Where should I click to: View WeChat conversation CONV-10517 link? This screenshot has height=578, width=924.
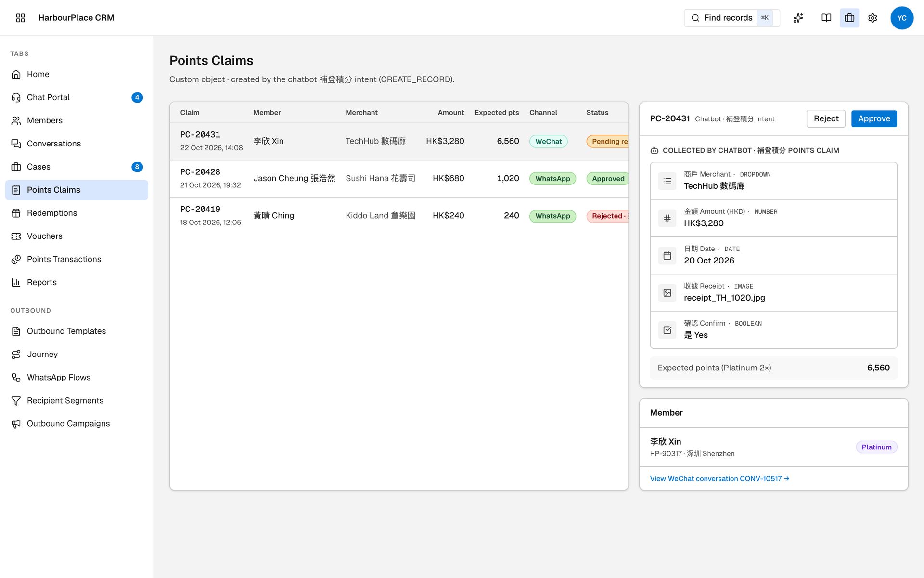(719, 478)
